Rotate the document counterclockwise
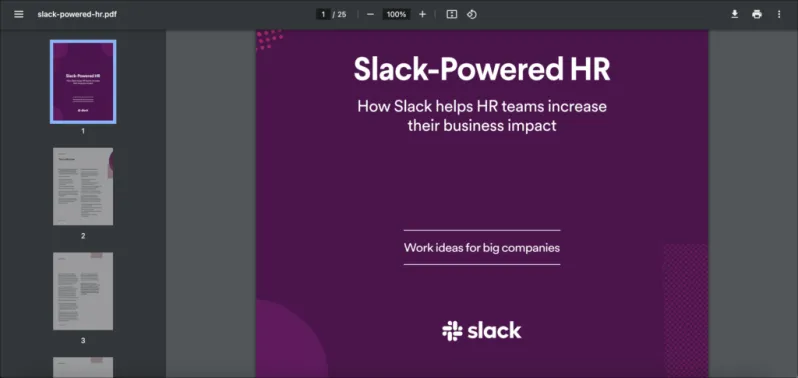Screen dimensions: 798x378 [472, 14]
